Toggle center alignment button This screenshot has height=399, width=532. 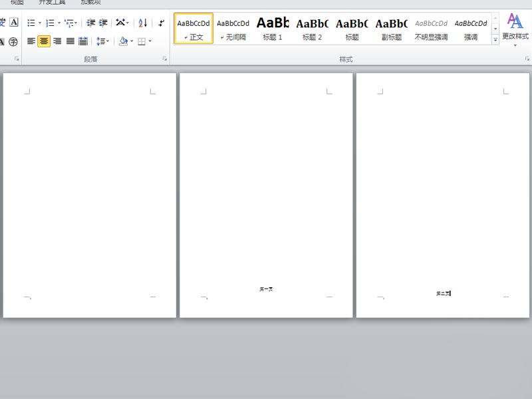point(44,41)
